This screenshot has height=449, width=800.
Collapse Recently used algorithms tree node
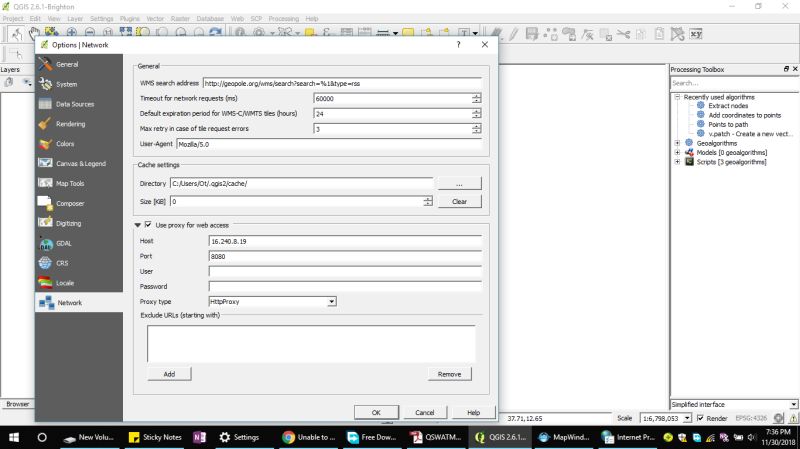click(677, 96)
